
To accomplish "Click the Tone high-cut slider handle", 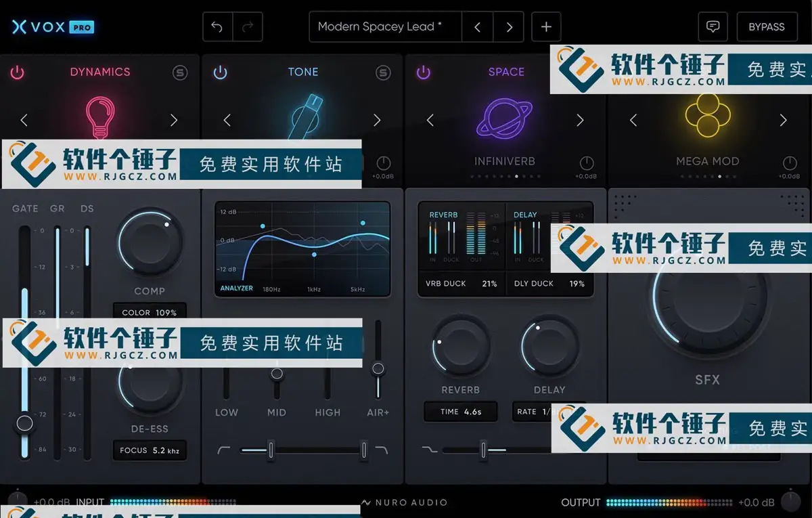I will coord(363,450).
